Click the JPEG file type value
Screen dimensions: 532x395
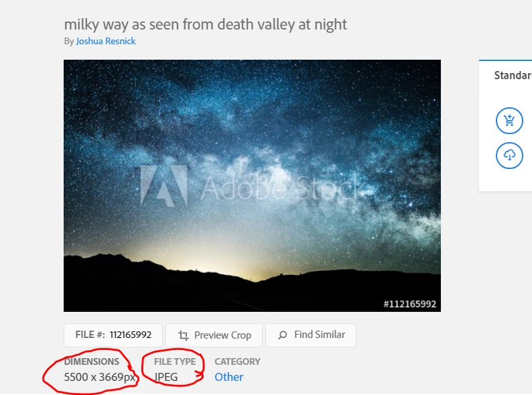(165, 377)
